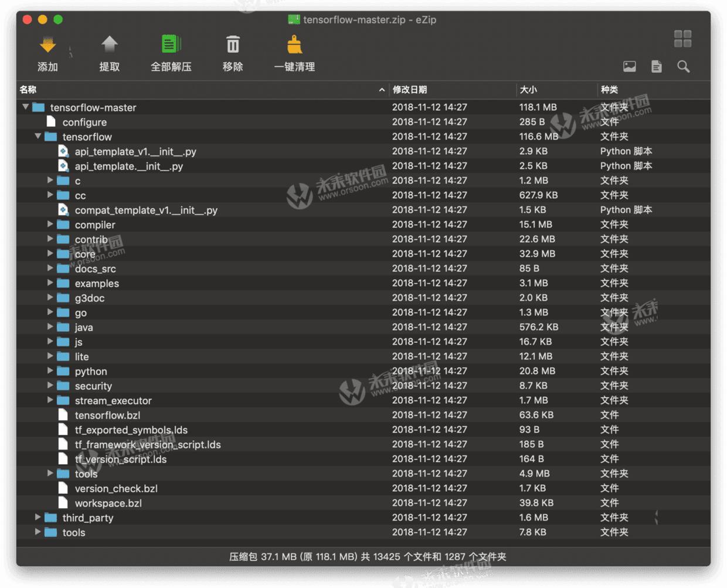Expand the c folder
This screenshot has width=727, height=588.
click(50, 180)
